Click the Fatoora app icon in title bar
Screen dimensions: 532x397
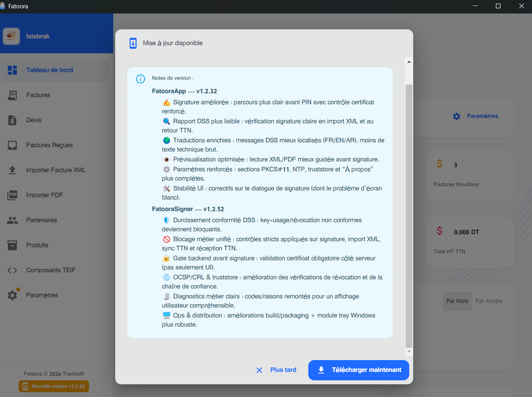[x=2, y=6]
